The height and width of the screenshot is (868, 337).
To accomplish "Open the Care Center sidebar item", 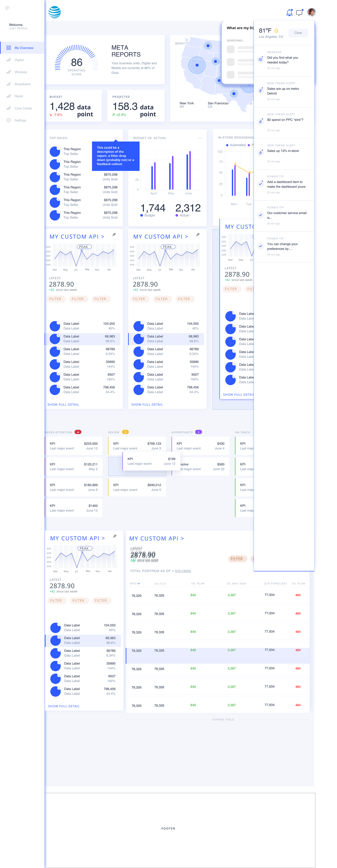I will pyautogui.click(x=23, y=109).
